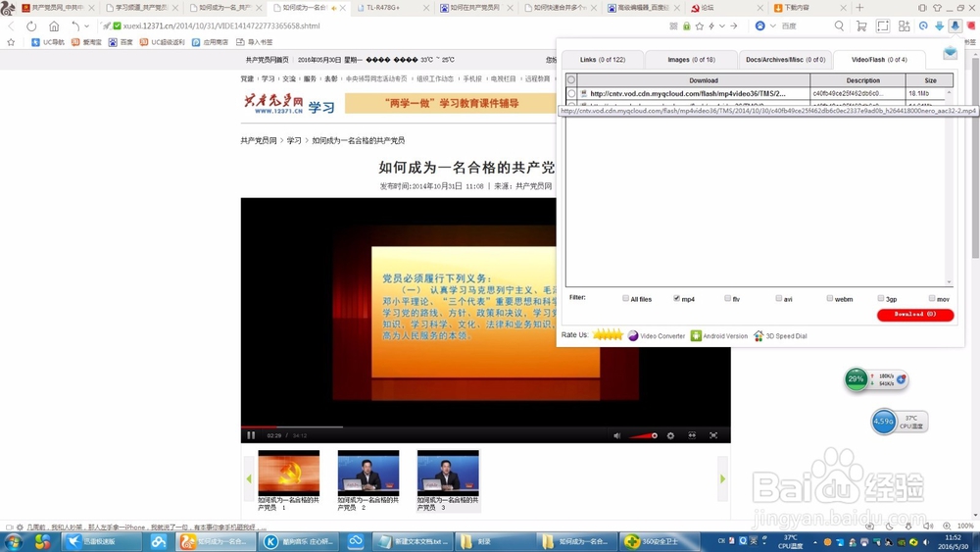The image size is (980, 552).
Task: Click the green security lock icon
Action: tap(686, 26)
